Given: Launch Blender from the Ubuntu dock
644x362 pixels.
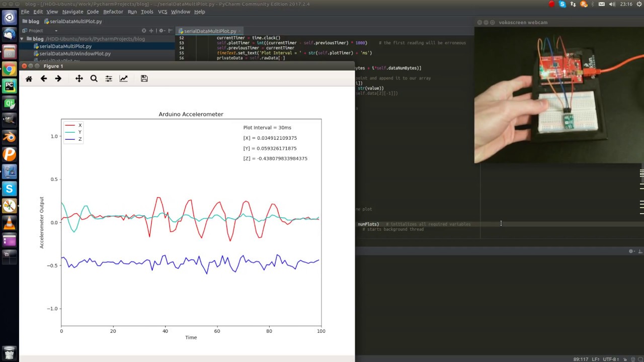Looking at the screenshot, I should click(9, 137).
